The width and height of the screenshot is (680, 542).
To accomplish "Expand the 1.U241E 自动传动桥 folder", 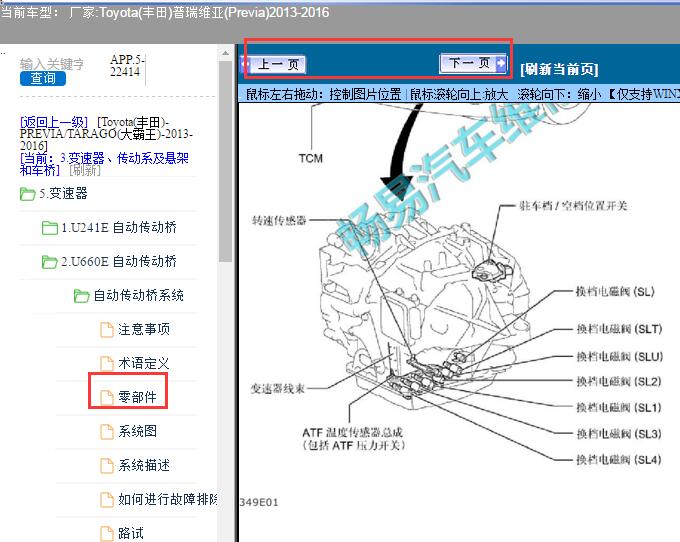I will 119,227.
